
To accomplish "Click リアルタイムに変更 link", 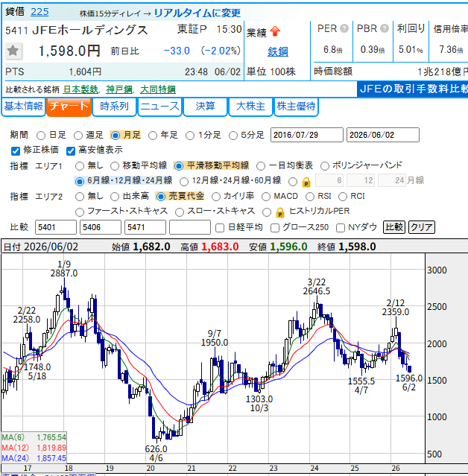I will point(197,13).
